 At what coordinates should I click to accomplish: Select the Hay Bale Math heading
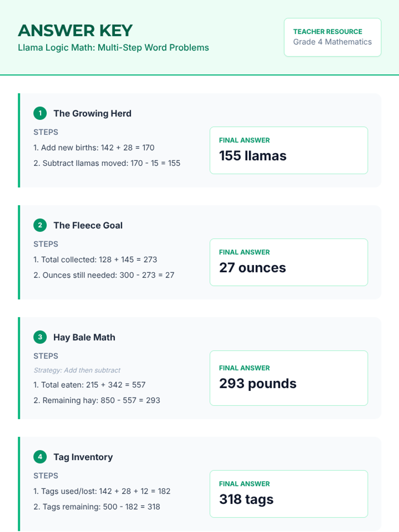84,337
